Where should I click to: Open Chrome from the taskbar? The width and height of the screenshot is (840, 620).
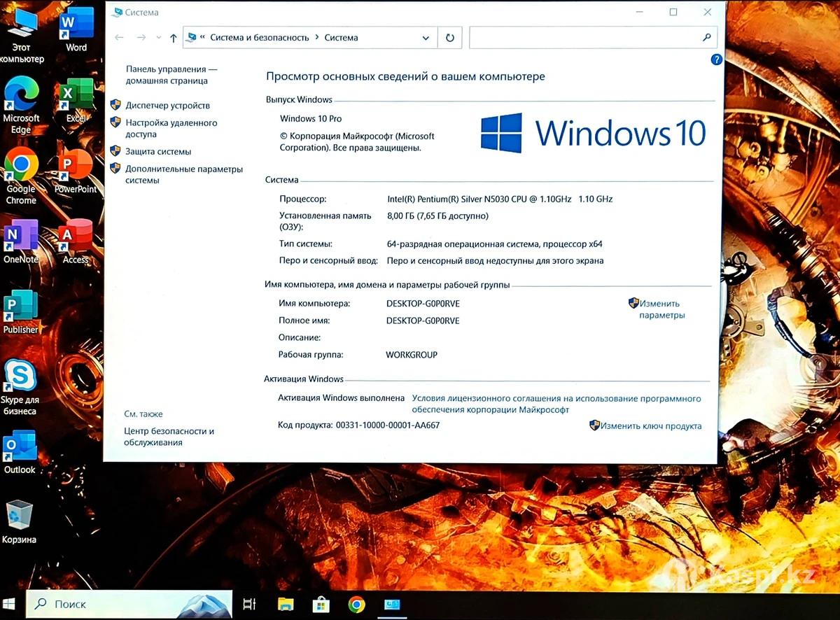point(357,604)
